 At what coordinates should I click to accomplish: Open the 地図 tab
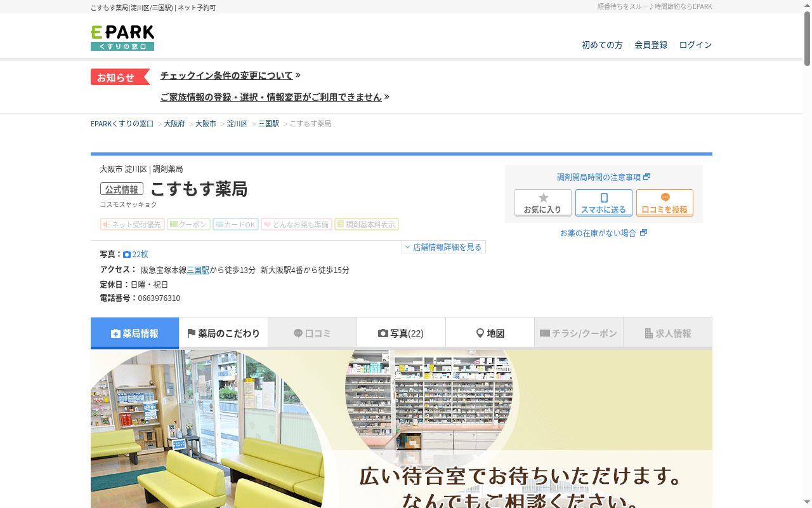tap(490, 333)
